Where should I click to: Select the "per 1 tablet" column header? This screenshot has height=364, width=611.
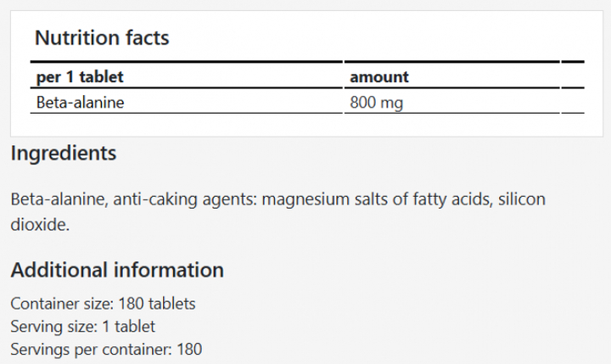(80, 77)
